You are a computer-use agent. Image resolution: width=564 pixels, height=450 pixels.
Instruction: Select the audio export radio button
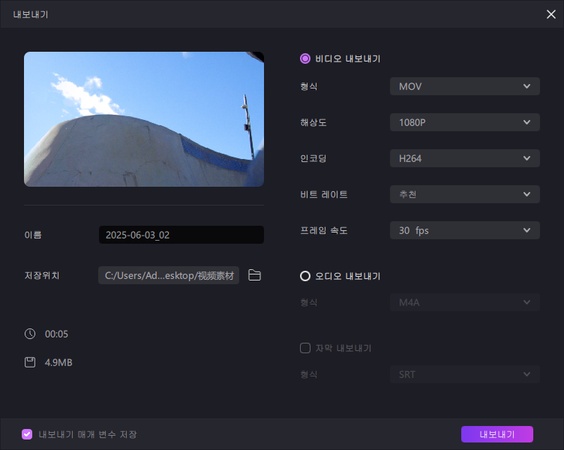(305, 276)
